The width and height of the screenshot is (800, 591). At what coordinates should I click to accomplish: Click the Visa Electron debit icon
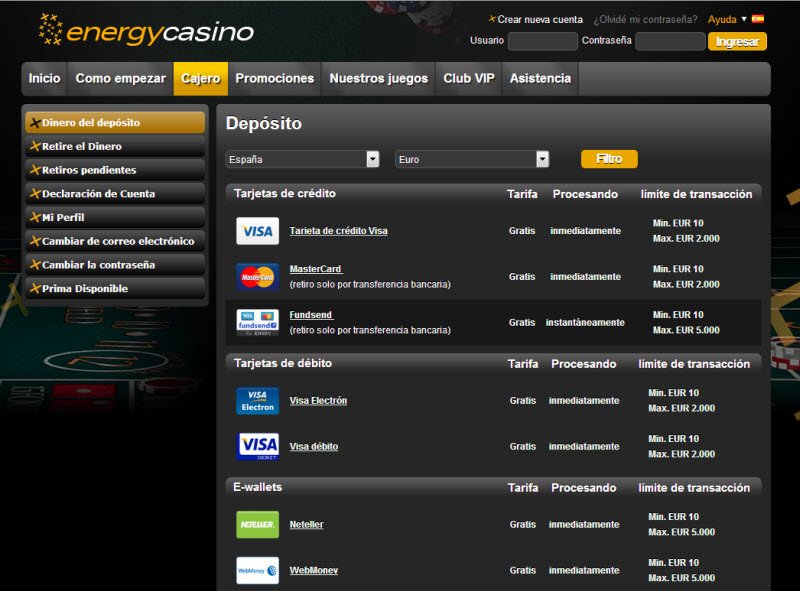257,400
